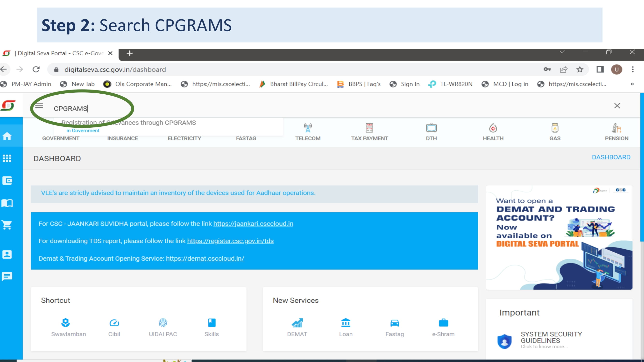Open System Security Guidelines item
The width and height of the screenshot is (644, 362).
[x=540, y=340]
